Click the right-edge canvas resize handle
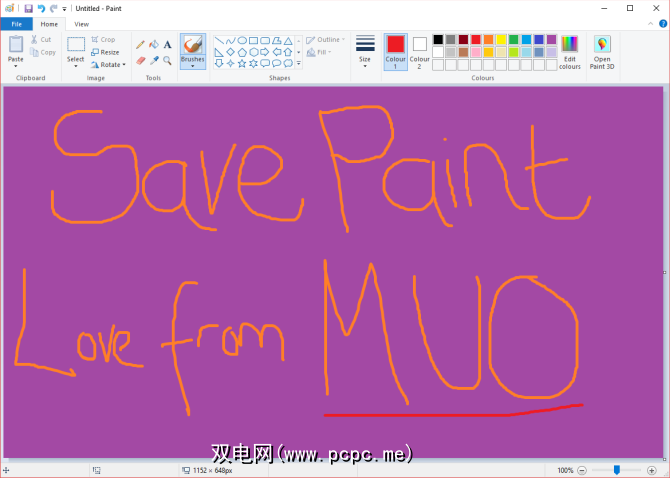670x478 pixels. point(664,272)
